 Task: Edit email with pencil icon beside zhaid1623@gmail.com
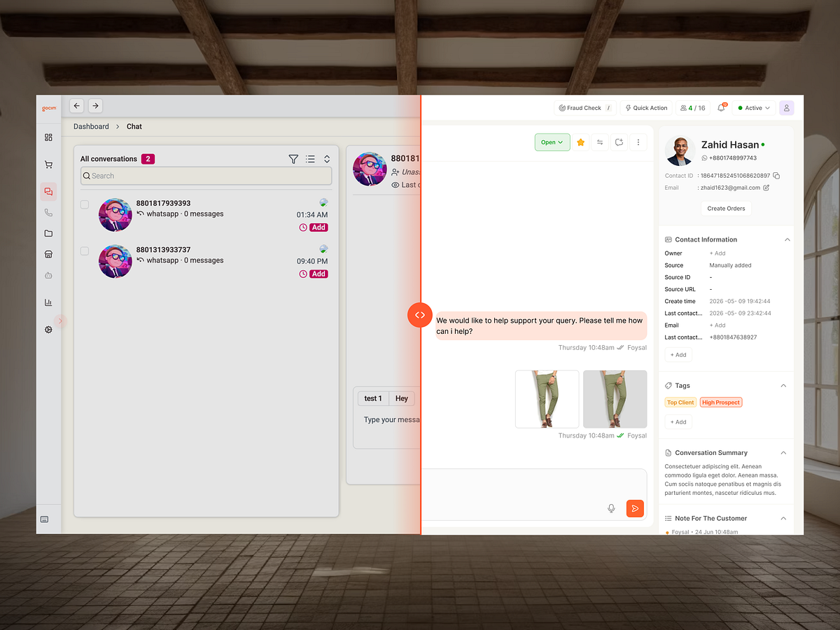[x=766, y=188]
